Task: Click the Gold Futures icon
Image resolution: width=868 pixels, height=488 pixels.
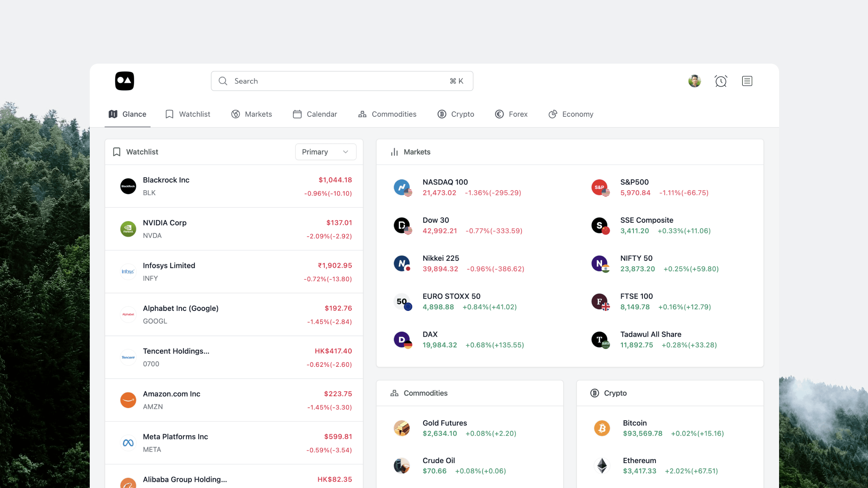Action: pyautogui.click(x=402, y=428)
